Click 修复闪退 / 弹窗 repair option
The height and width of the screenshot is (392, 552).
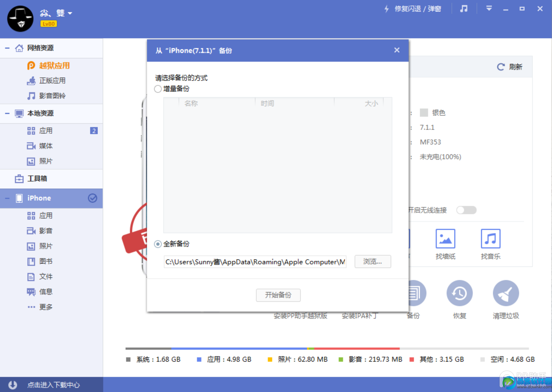pyautogui.click(x=413, y=9)
